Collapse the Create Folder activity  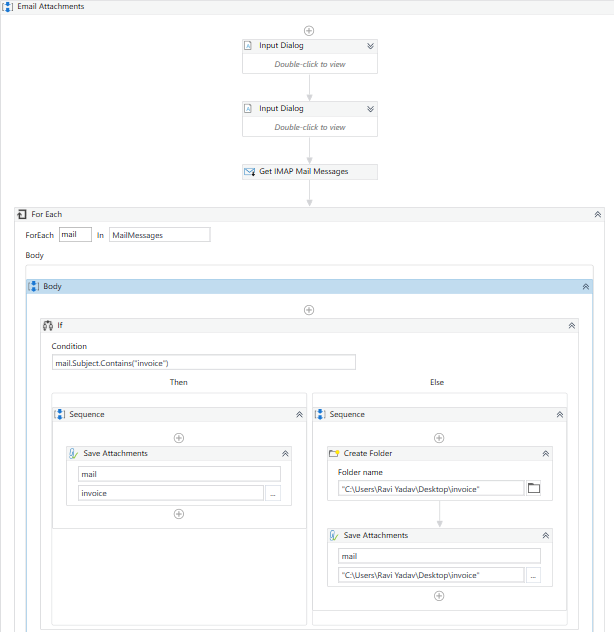tap(546, 453)
